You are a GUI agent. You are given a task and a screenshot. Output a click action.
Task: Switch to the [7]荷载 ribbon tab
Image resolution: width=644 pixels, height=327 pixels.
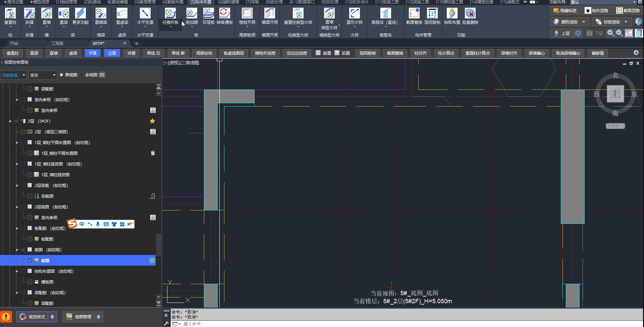click(252, 2)
